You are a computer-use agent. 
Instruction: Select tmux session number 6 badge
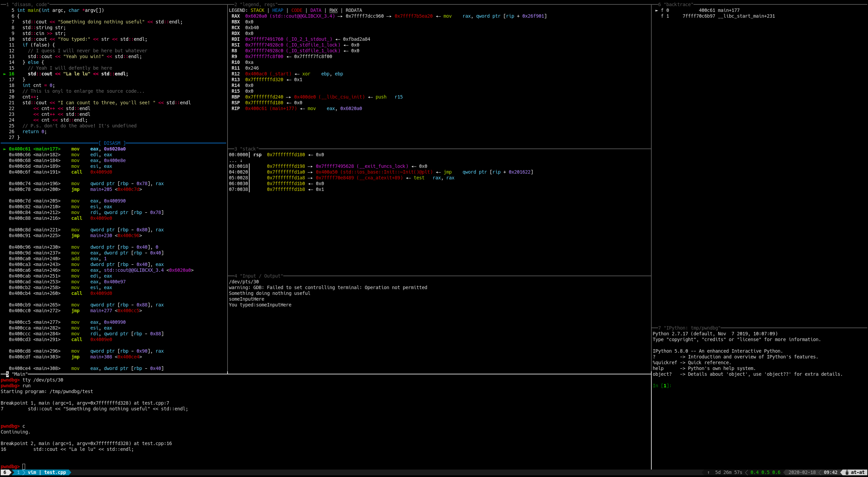tap(5, 472)
